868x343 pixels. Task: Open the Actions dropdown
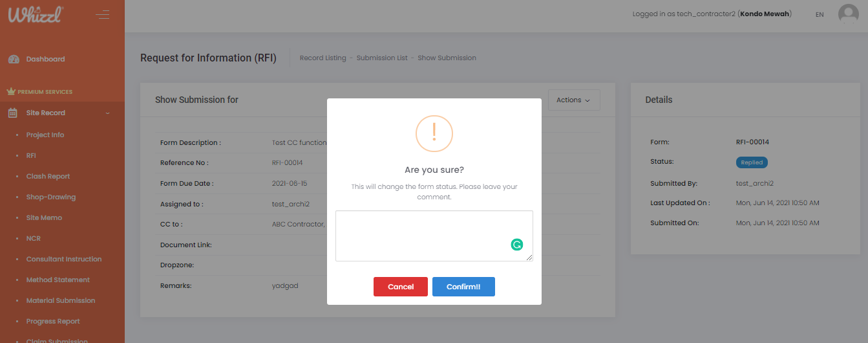[573, 100]
